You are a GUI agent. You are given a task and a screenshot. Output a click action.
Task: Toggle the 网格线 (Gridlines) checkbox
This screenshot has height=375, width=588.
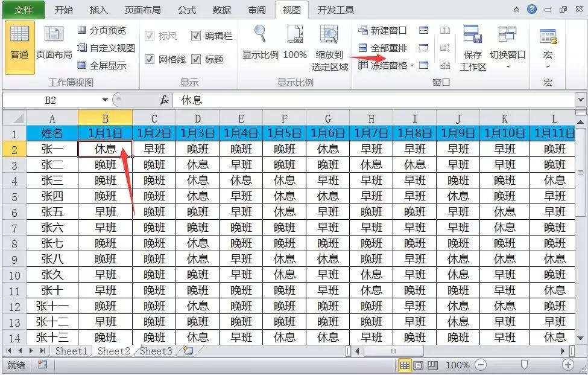click(148, 60)
